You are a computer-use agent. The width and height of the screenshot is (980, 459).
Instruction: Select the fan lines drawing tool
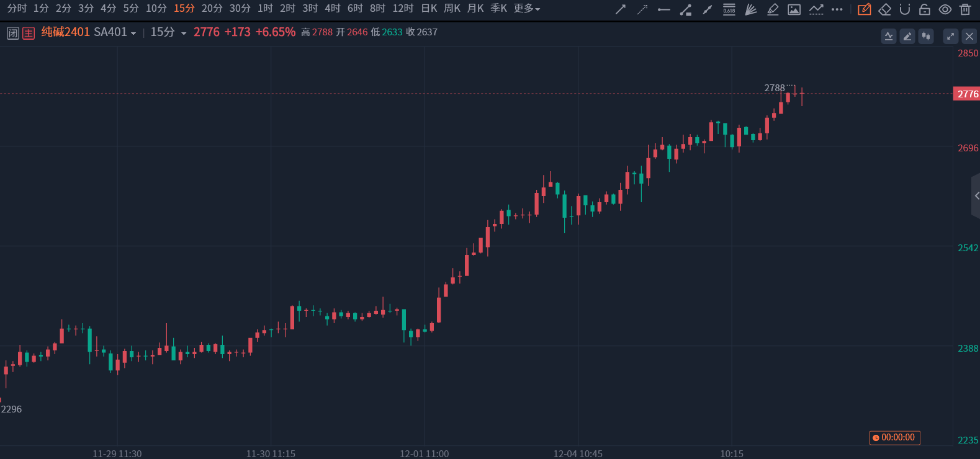[751, 9]
